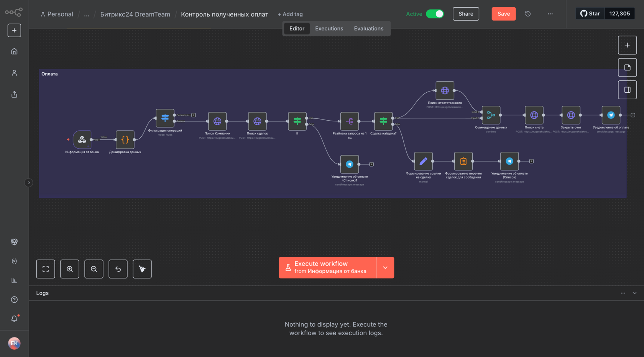Image resolution: width=644 pixels, height=357 pixels.
Task: Click the zoom out button
Action: point(94,269)
